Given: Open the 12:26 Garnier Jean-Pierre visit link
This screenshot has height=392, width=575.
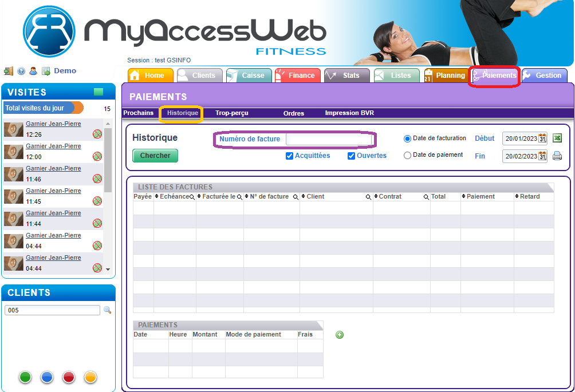Looking at the screenshot, I should 53,124.
